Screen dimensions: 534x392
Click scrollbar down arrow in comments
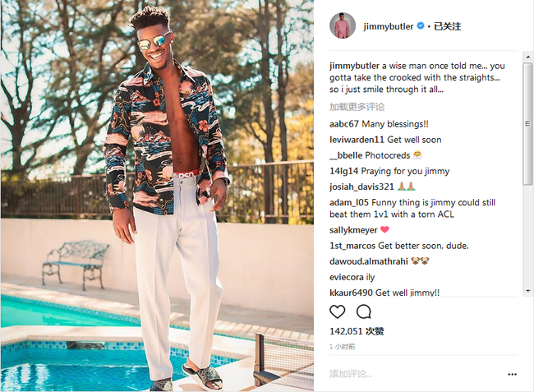528,291
